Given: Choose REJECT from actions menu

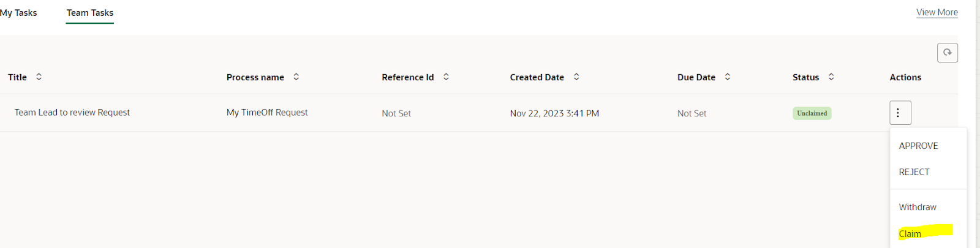Looking at the screenshot, I should (x=914, y=172).
